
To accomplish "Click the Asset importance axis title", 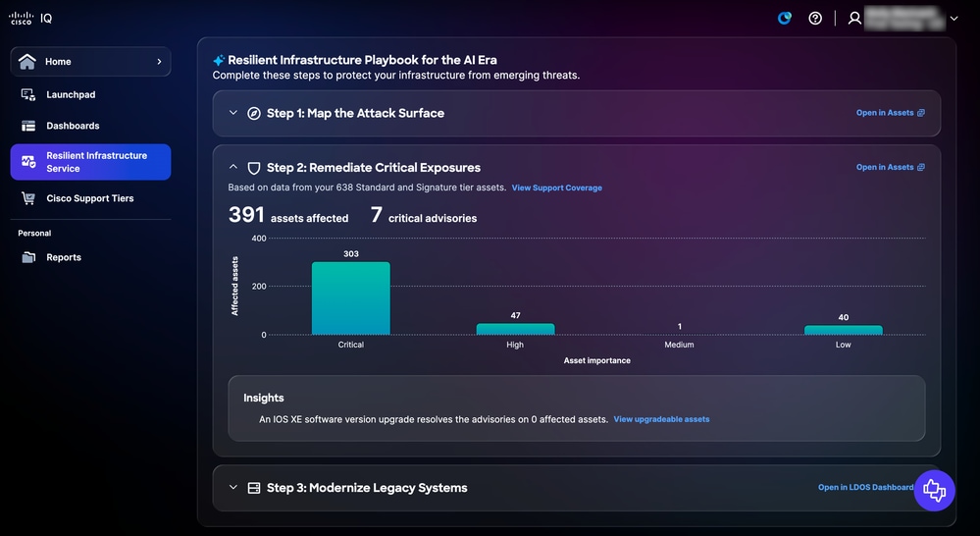I will click(596, 360).
